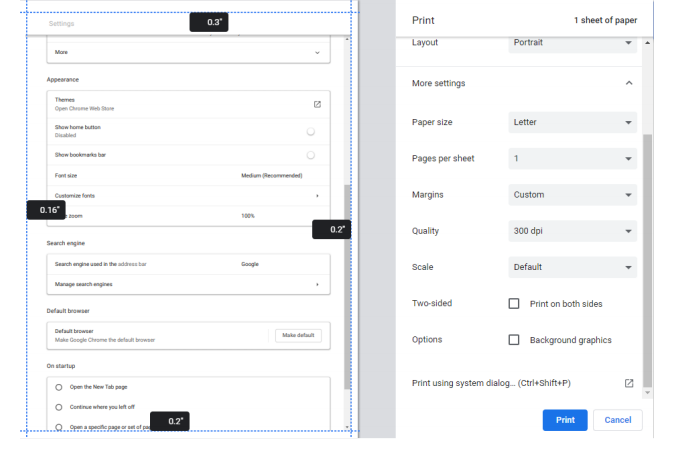
Task: Toggle Show home button switch
Action: coord(311,131)
